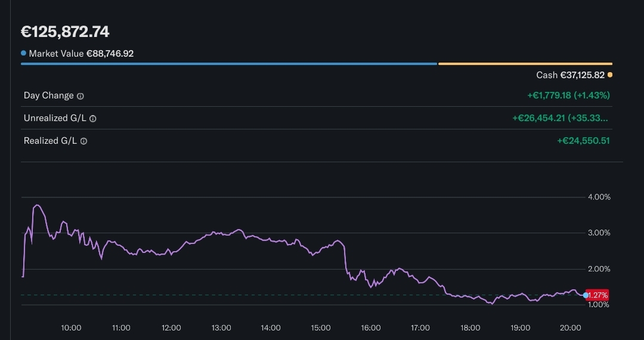Select the Market Value €88,746.92 label
This screenshot has width=644, height=340.
click(x=81, y=53)
